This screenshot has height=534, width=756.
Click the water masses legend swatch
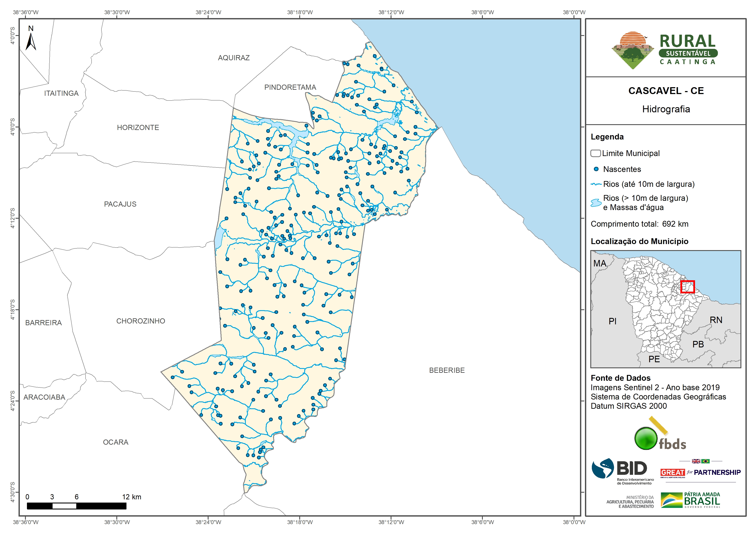[x=596, y=203]
